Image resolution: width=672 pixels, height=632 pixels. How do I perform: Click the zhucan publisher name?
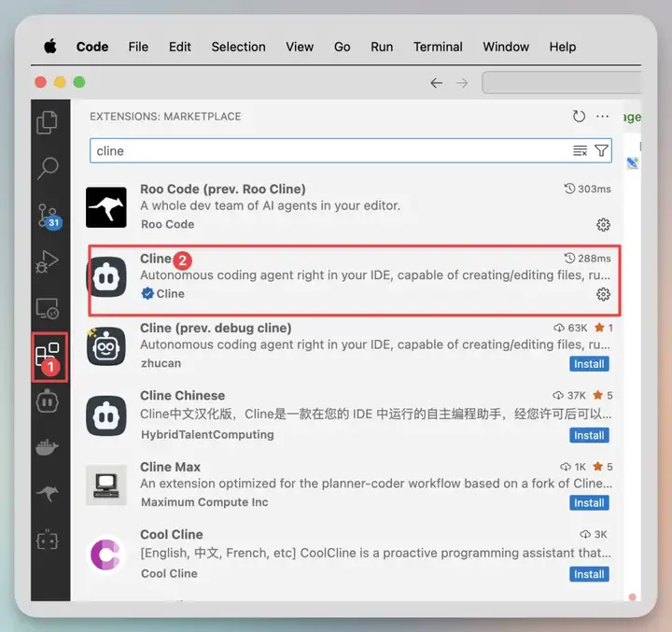(161, 363)
